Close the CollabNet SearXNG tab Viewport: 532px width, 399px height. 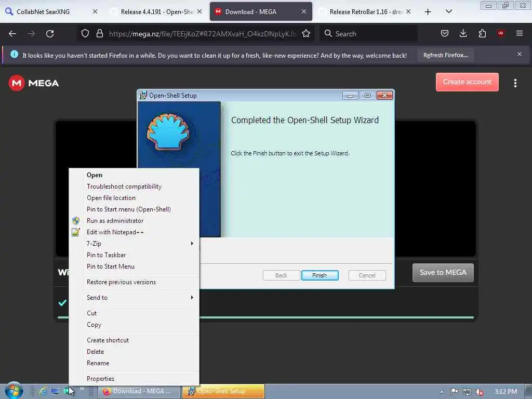[95, 11]
